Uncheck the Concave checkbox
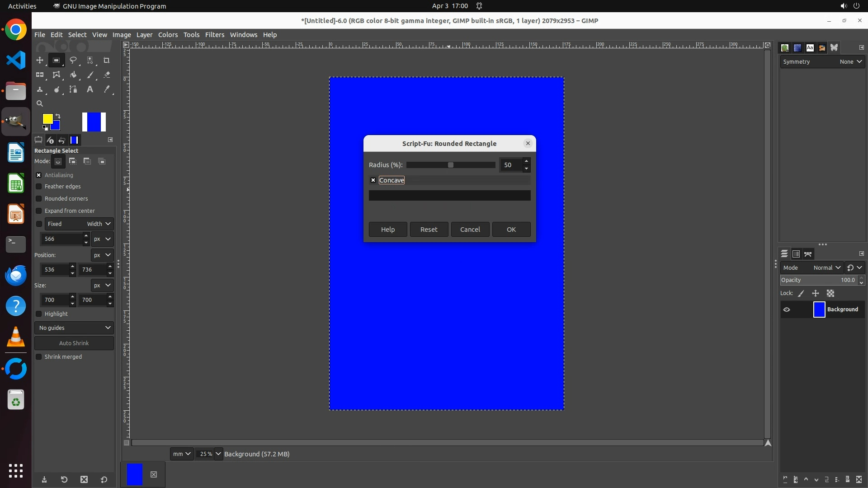This screenshot has width=868, height=488. click(373, 180)
